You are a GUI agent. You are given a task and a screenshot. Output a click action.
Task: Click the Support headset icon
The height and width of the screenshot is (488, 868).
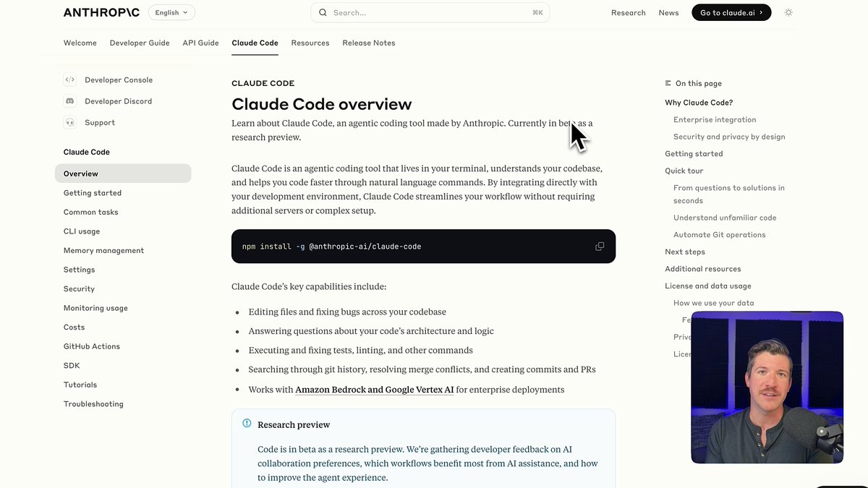click(x=69, y=122)
